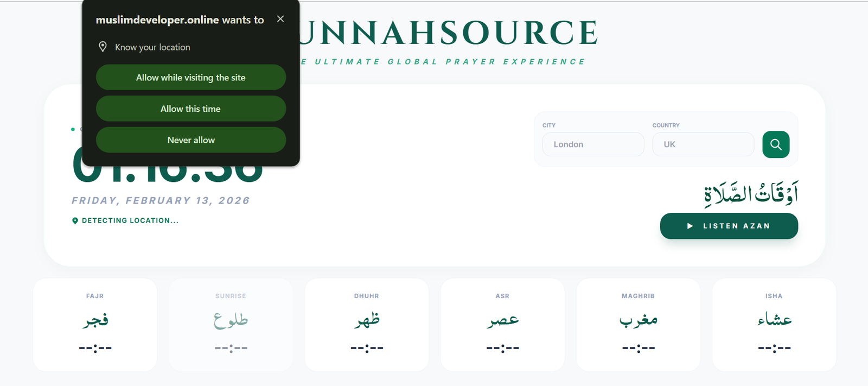The height and width of the screenshot is (386, 868).
Task: Click the Detecting Location pin icon
Action: [x=75, y=220]
